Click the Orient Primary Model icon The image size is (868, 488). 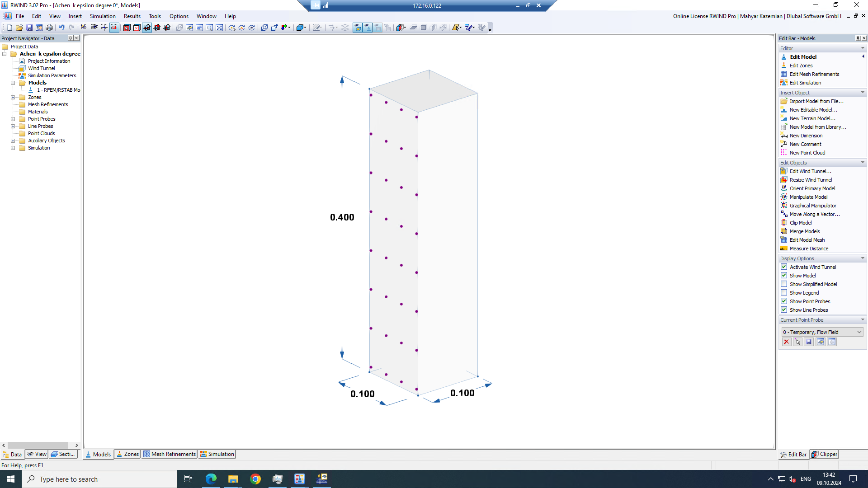[x=784, y=188]
